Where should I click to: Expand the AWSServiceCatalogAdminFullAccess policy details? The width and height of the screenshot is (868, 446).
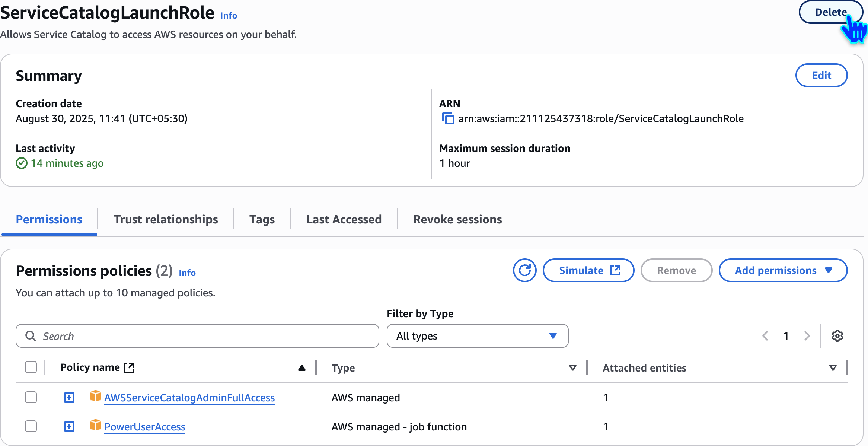69,398
